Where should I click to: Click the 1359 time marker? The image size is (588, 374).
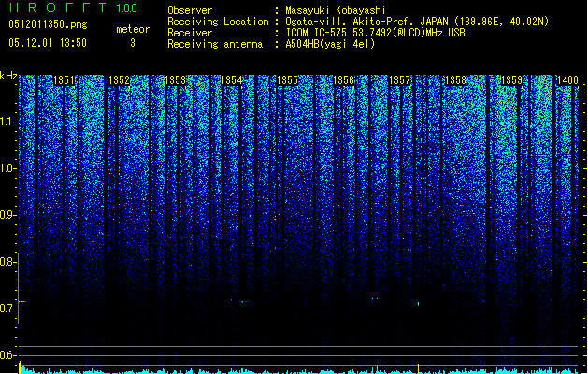511,80
